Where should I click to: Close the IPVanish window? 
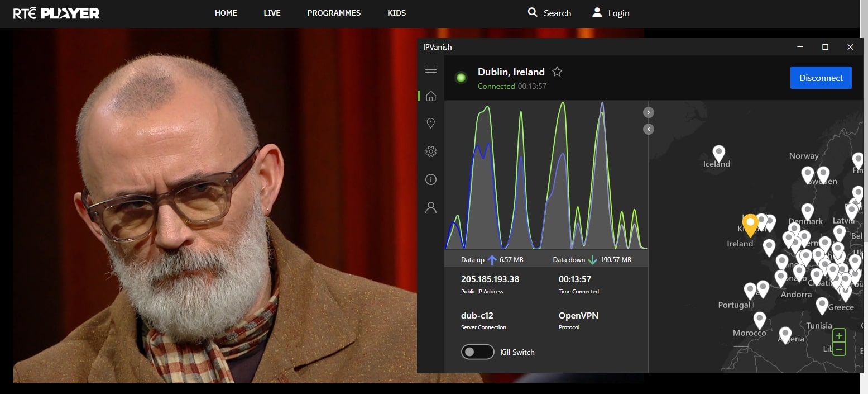pyautogui.click(x=850, y=47)
